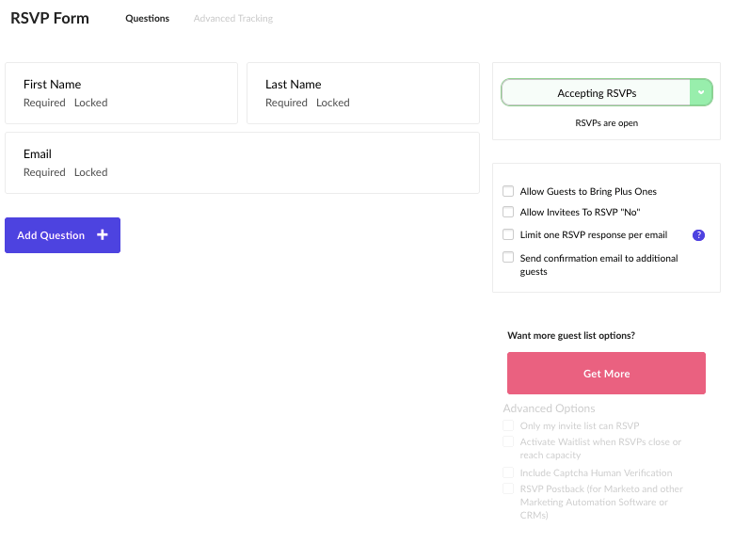The width and height of the screenshot is (734, 560).
Task: Click the plus icon on Add Question
Action: 102,235
